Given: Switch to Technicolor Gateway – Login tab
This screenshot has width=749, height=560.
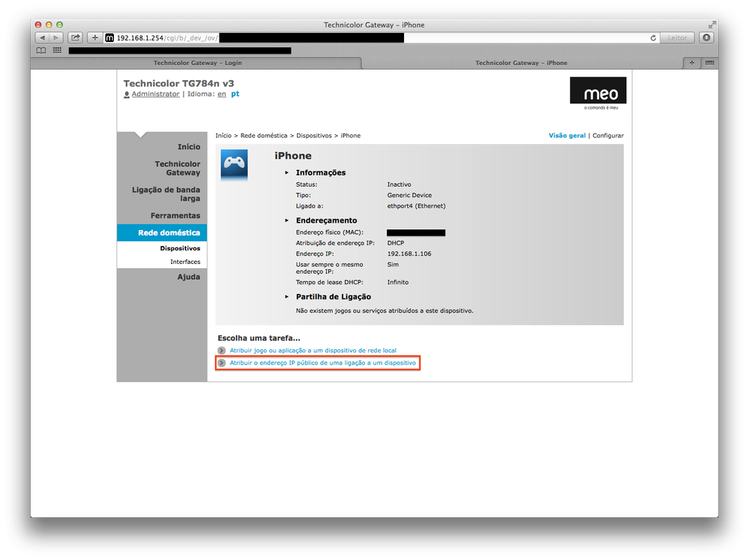Looking at the screenshot, I should 197,63.
